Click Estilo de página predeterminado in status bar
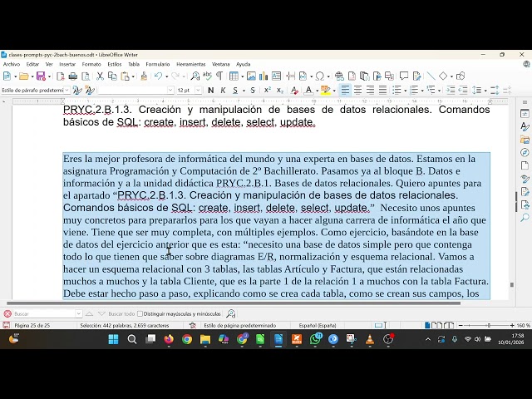 240,325
